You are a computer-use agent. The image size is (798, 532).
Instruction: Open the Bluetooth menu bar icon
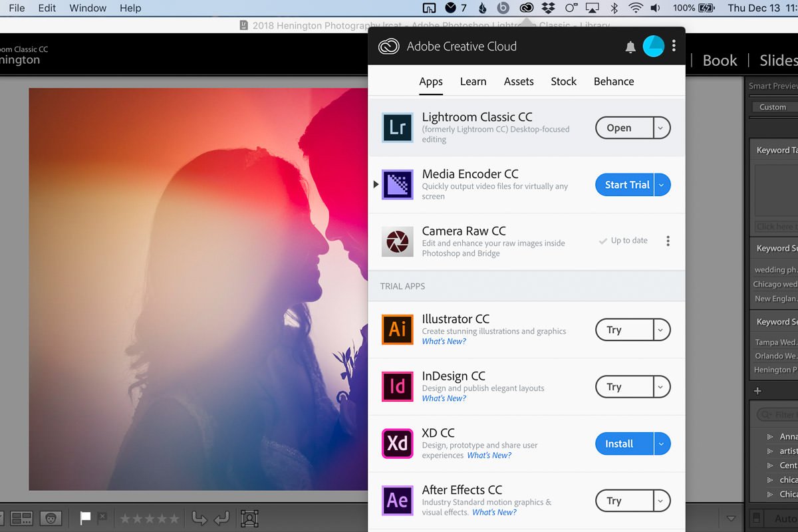[614, 8]
